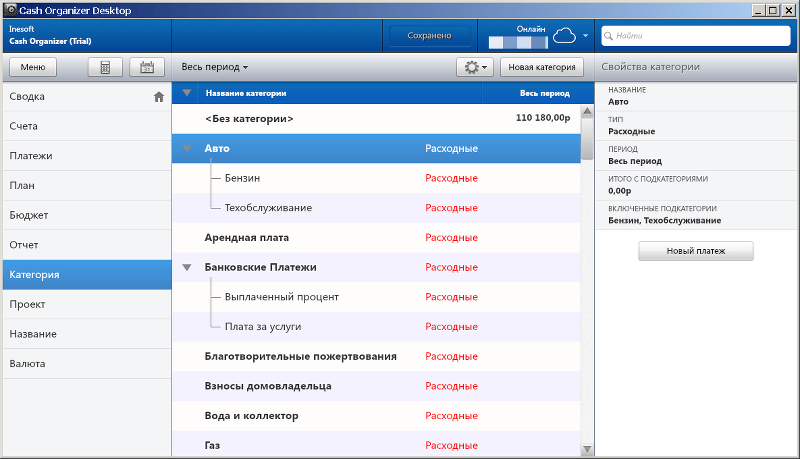Open the Сводка section
This screenshot has width=800, height=459.
87,96
